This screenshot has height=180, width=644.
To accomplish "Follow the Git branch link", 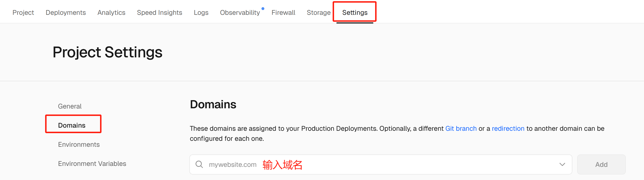I will click(461, 128).
